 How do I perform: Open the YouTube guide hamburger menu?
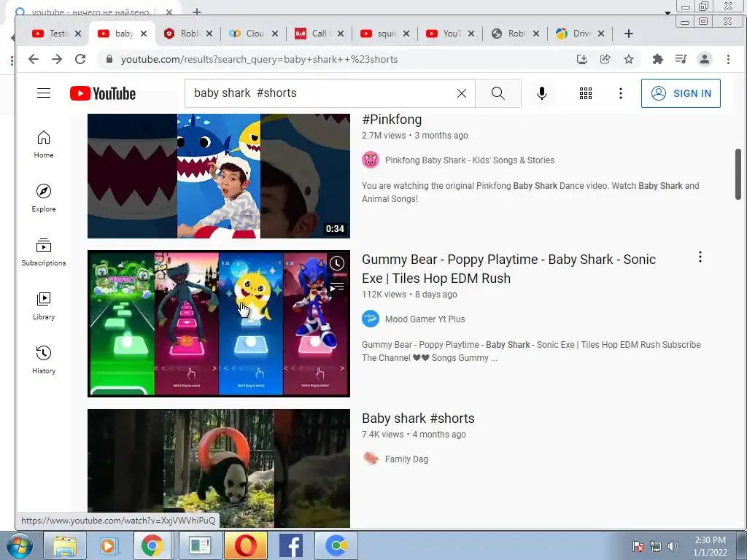pyautogui.click(x=43, y=93)
